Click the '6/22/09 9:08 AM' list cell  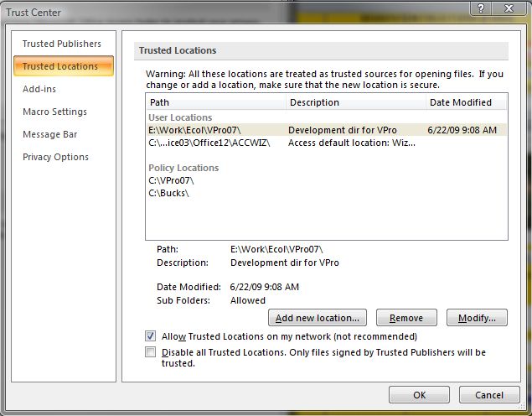click(x=462, y=130)
